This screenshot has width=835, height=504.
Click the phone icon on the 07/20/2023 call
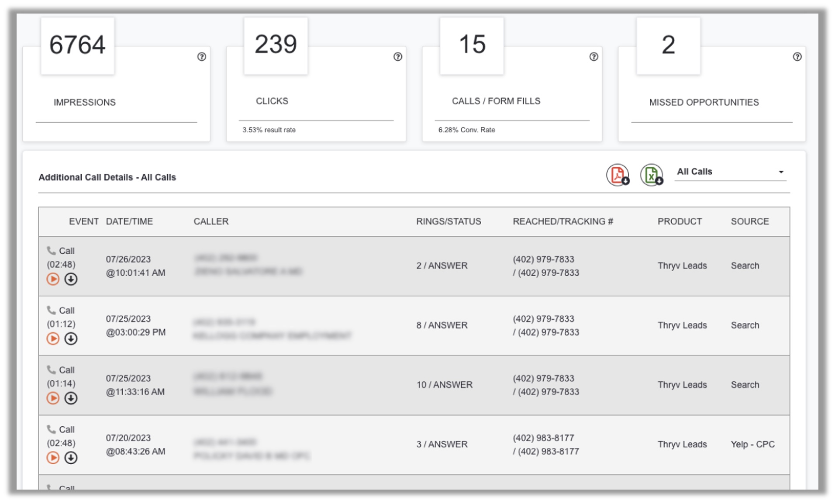pos(51,429)
